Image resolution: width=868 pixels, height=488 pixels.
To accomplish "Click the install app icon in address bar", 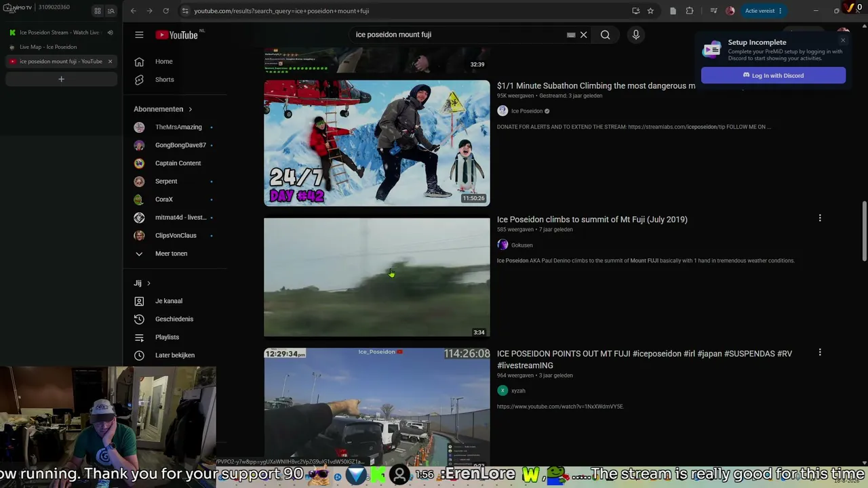I will (x=635, y=11).
